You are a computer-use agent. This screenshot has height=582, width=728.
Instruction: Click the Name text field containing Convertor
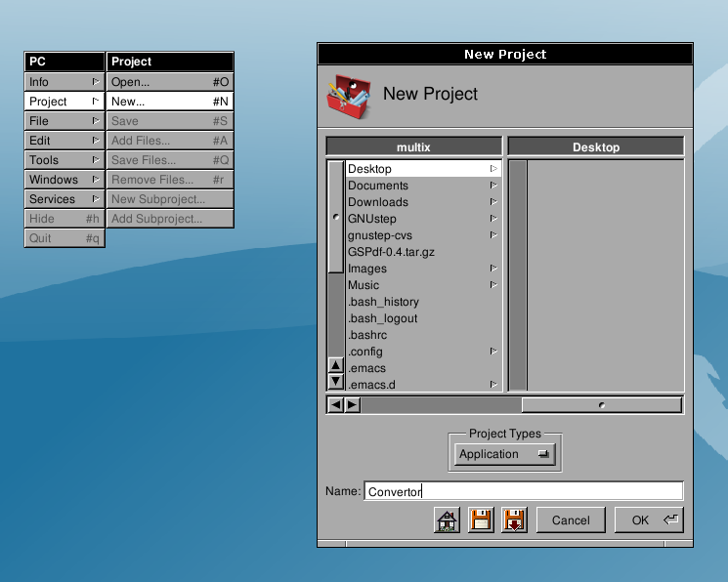click(523, 491)
